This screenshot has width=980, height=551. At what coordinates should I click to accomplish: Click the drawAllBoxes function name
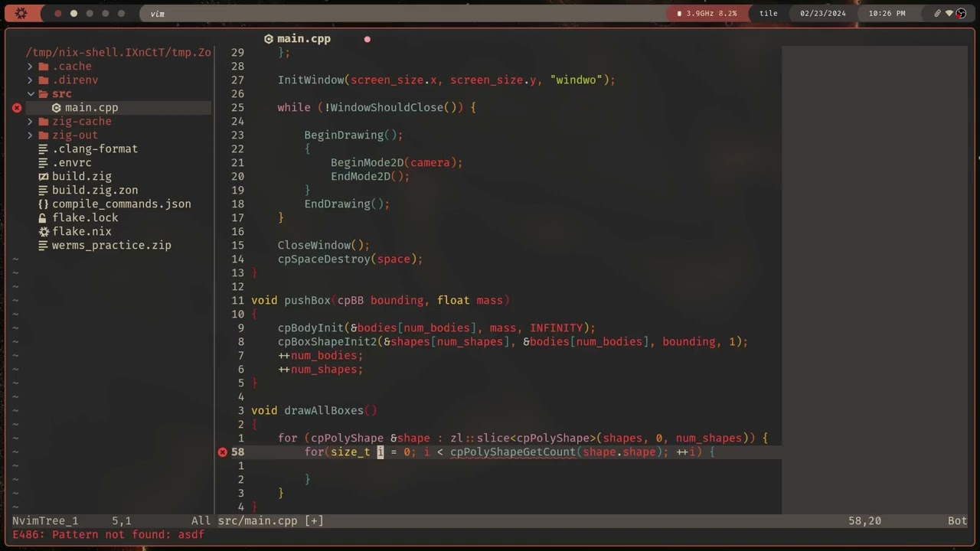[324, 411]
